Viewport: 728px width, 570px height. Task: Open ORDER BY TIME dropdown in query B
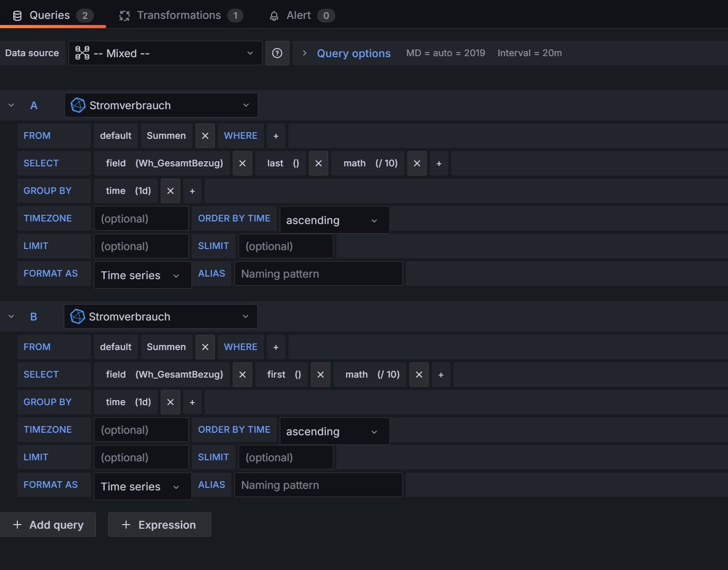[x=334, y=432]
